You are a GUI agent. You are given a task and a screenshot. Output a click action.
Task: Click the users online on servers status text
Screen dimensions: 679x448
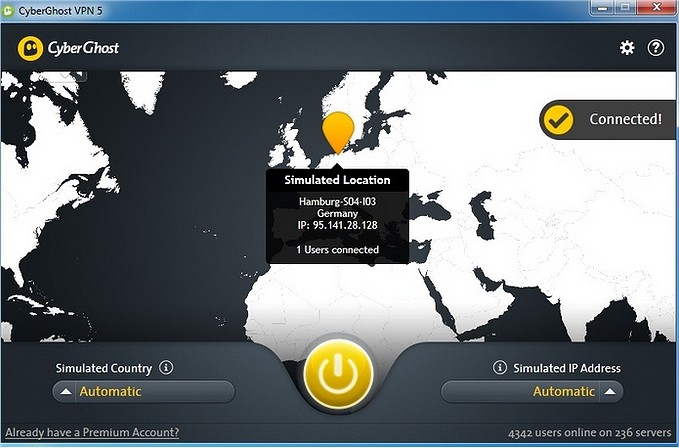coord(590,433)
